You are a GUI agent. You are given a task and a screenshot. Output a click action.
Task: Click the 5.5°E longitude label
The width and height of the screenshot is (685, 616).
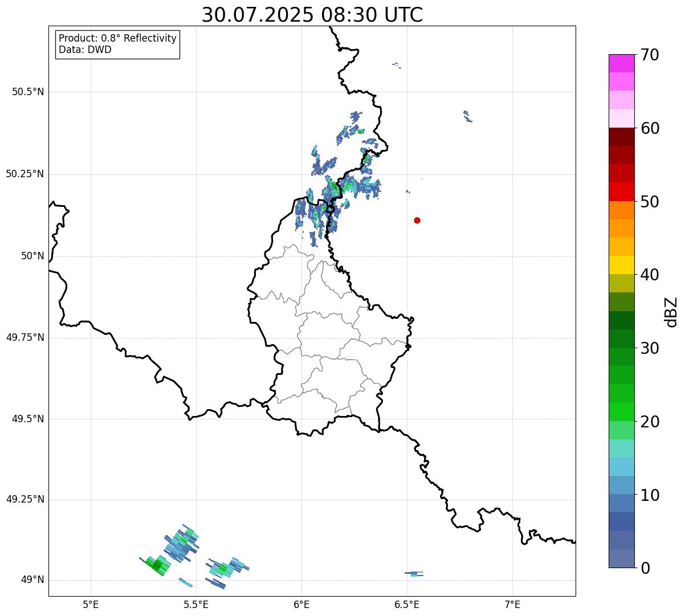coord(196,604)
